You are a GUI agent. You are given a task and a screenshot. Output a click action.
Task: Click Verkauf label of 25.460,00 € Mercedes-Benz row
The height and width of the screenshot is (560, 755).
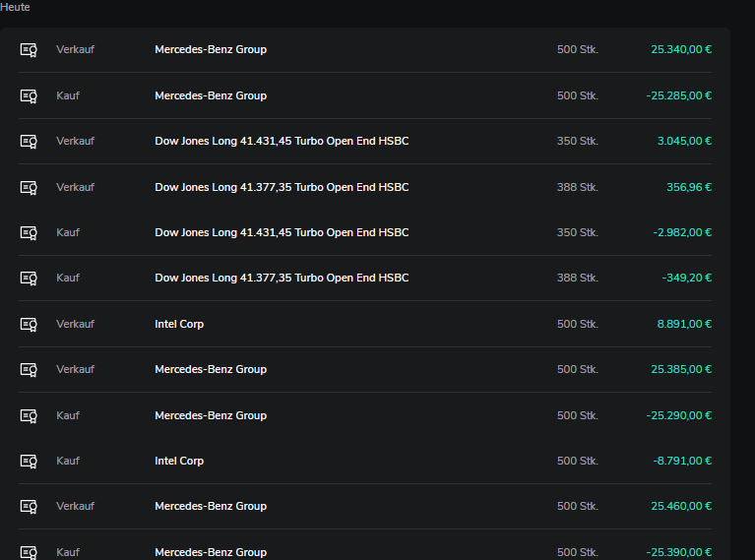point(75,506)
